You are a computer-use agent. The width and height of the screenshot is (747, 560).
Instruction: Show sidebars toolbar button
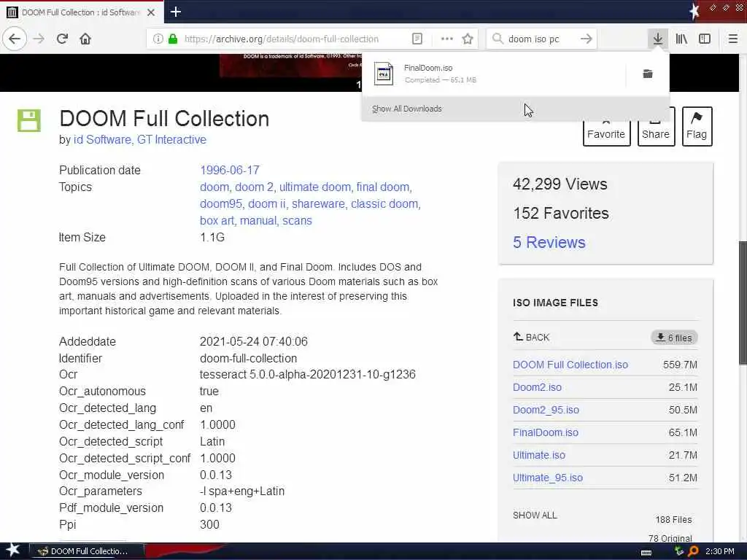click(x=705, y=39)
